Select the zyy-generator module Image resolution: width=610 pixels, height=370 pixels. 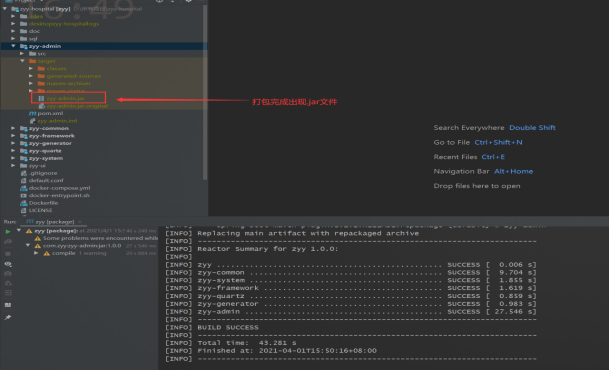click(x=50, y=143)
